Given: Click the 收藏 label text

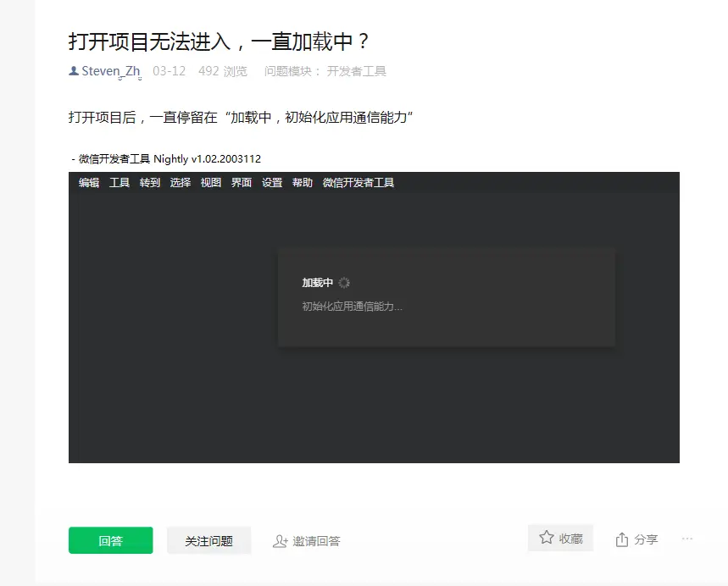Looking at the screenshot, I should click(570, 539).
